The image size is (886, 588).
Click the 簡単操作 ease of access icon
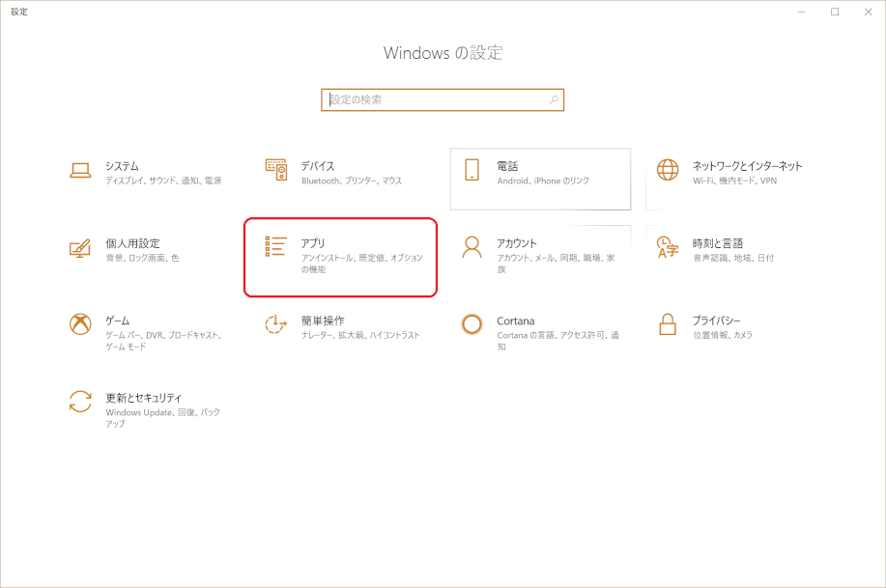pos(275,324)
